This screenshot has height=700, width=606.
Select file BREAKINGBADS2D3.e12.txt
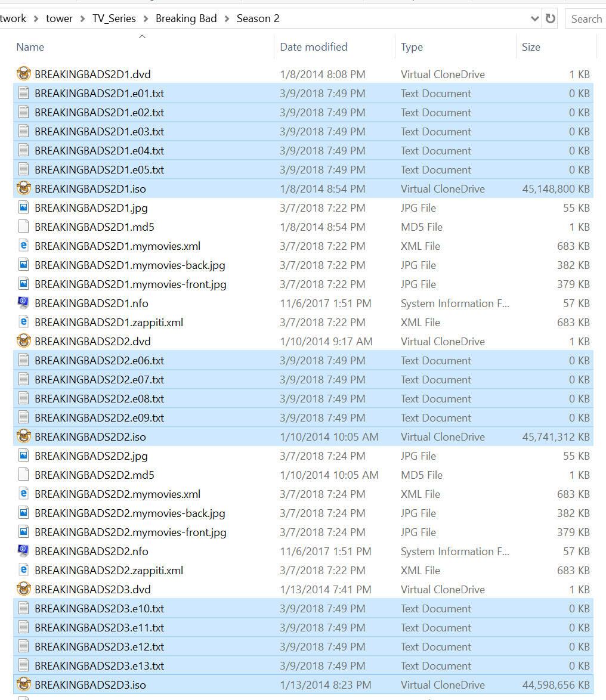[x=303, y=646]
